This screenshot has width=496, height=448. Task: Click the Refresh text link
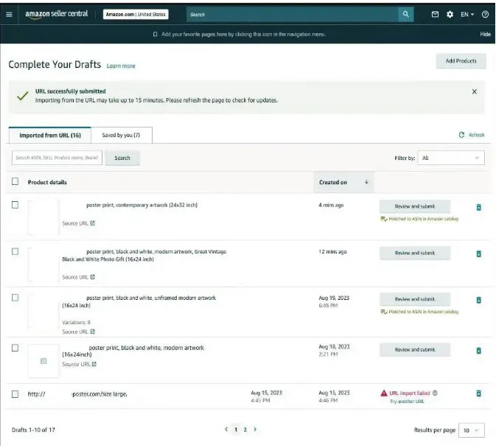pyautogui.click(x=476, y=135)
